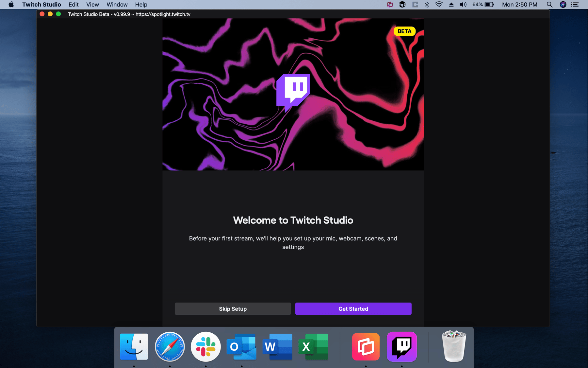Click Skip Setup to bypass onboarding
Image resolution: width=588 pixels, height=368 pixels.
[x=233, y=308]
